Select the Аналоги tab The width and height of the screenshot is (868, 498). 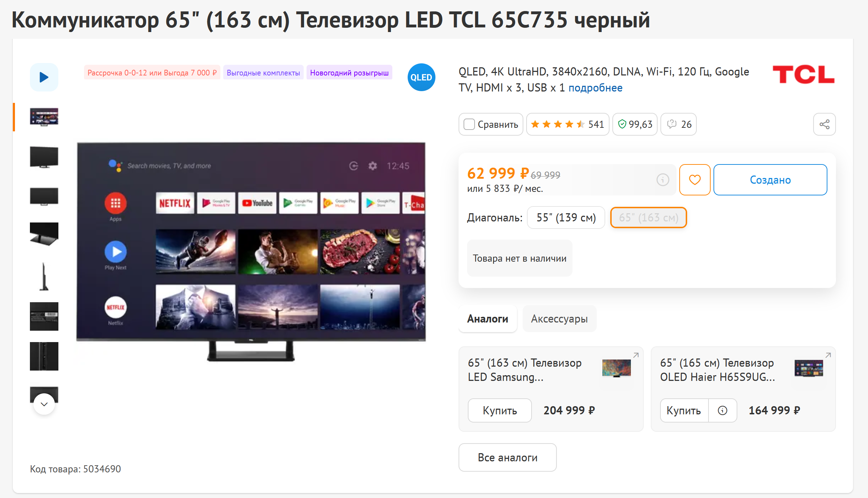click(487, 319)
